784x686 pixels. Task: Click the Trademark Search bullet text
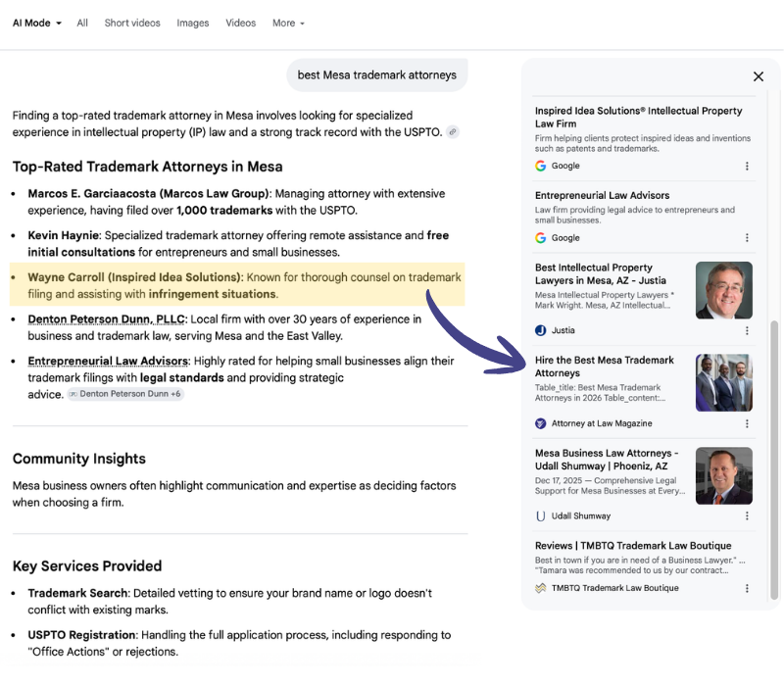pyautogui.click(x=230, y=602)
